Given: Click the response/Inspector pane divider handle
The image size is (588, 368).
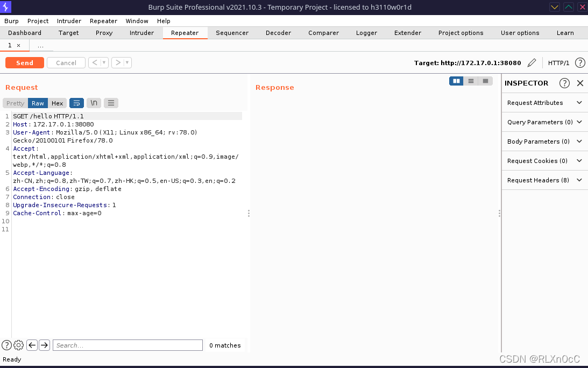Looking at the screenshot, I should (499, 214).
